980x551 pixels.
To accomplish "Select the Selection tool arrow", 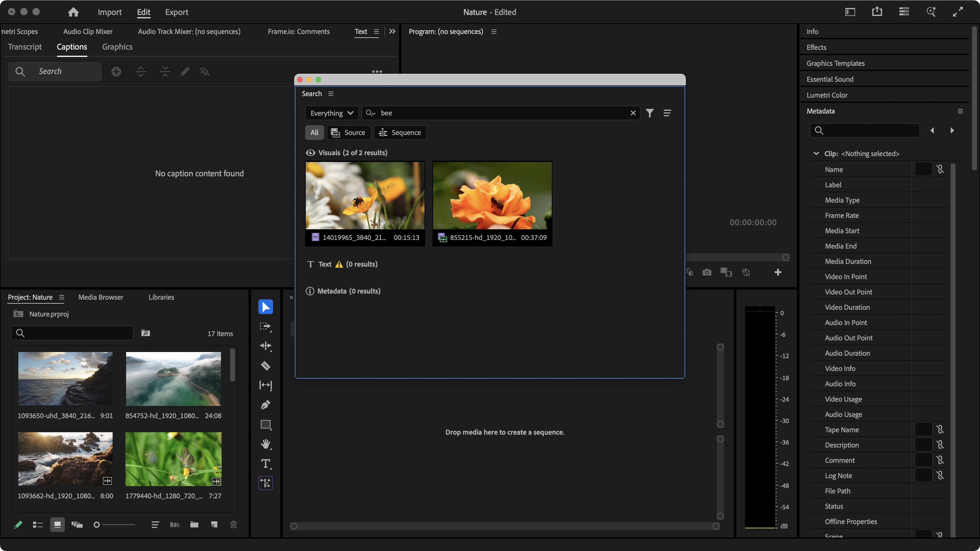I will tap(266, 307).
